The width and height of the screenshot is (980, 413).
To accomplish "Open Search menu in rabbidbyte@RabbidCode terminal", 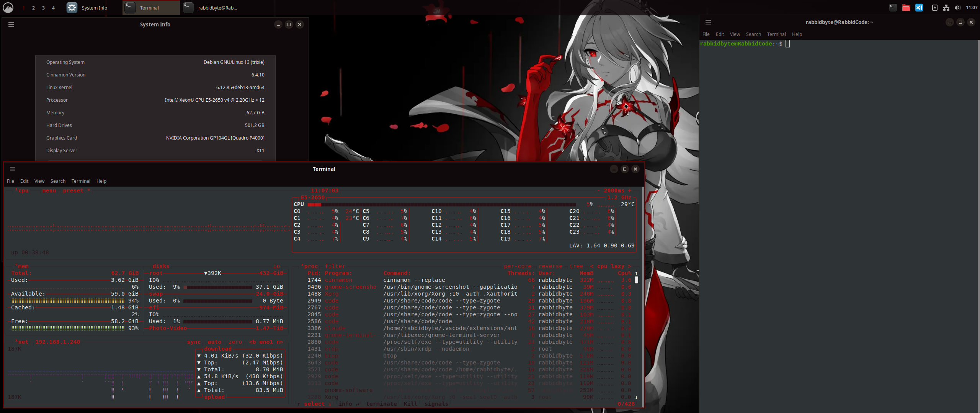I will click(x=753, y=34).
